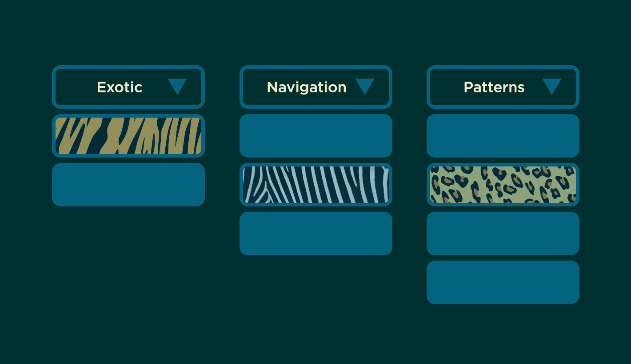Select the tiger stripe pattern item

pos(128,136)
